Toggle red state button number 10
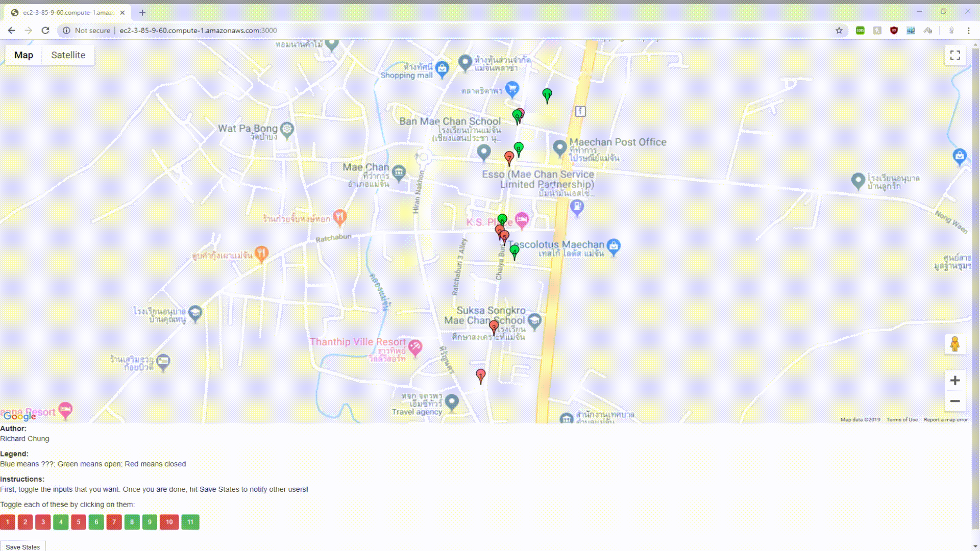 click(x=169, y=522)
